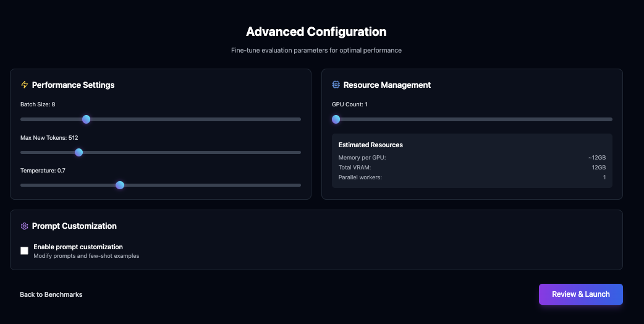Enable the prompt customization checkbox
Screen dimensions: 644x324
(x=25, y=250)
